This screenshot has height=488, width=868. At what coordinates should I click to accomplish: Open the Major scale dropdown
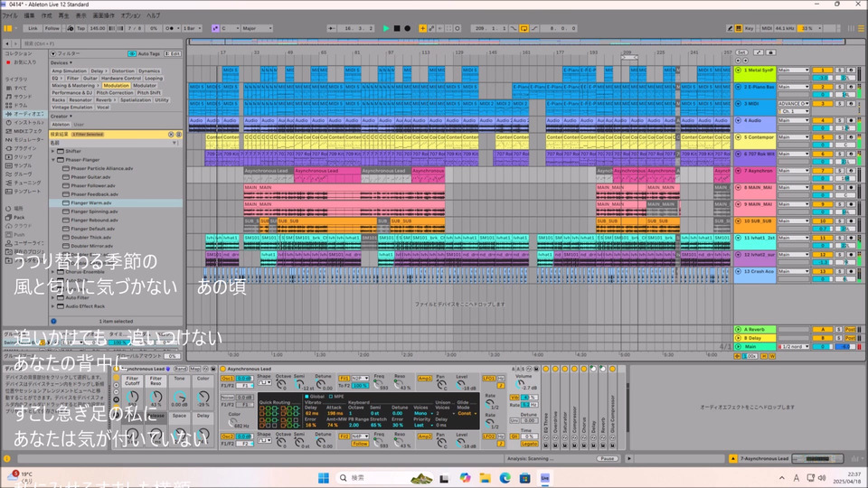[x=257, y=28]
